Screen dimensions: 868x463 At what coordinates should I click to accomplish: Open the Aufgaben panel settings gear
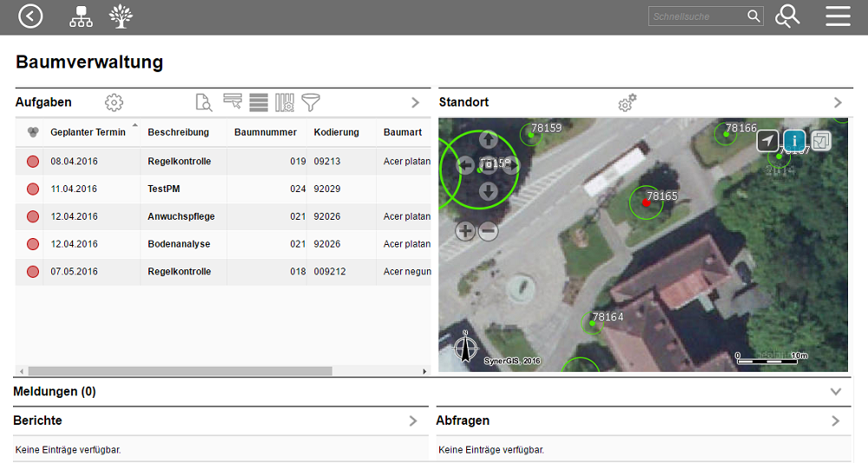[114, 103]
